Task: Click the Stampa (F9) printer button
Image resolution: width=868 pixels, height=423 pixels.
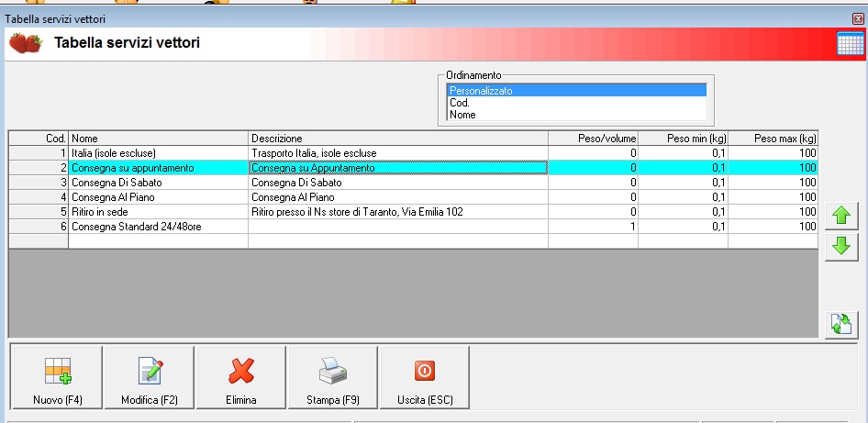Action: [333, 378]
